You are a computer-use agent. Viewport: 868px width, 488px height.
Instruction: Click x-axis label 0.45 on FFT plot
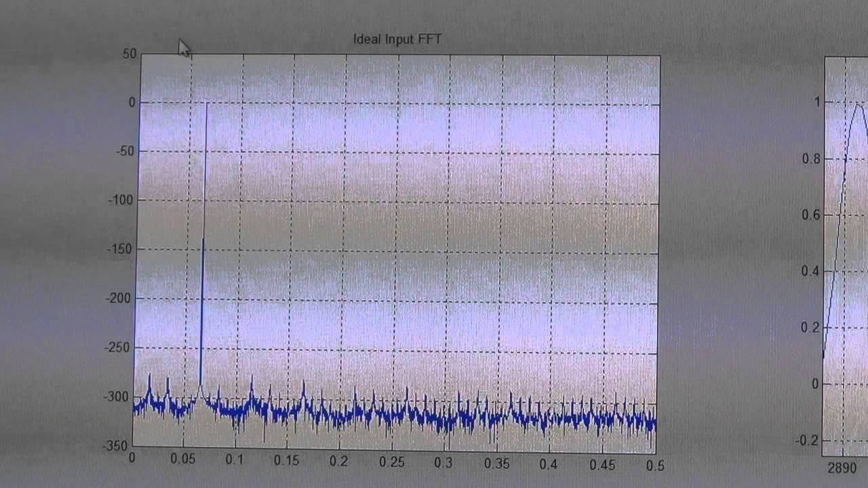tap(602, 465)
